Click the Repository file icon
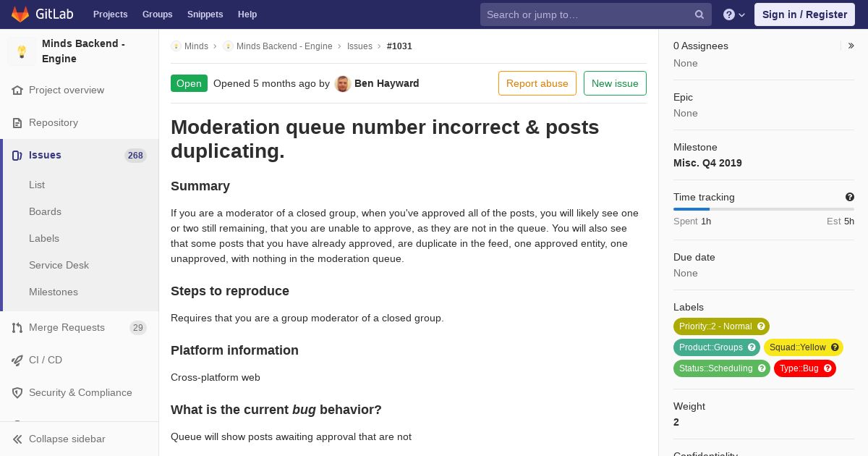 tap(17, 123)
